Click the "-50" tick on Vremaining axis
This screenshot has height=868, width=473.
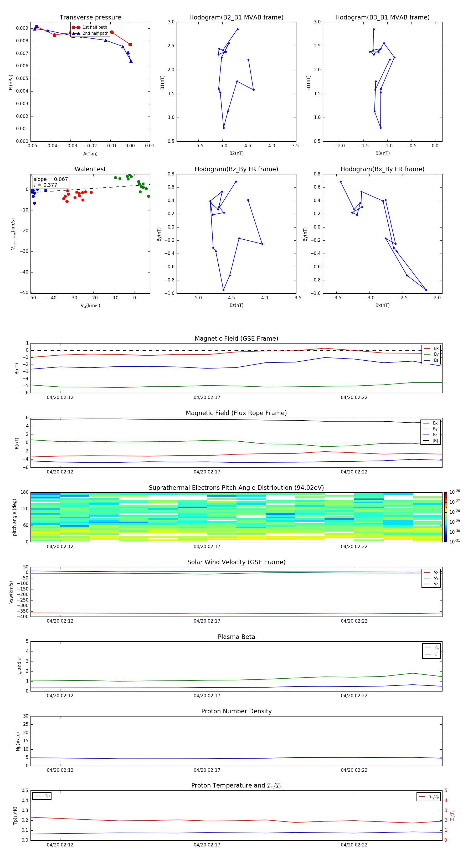pyautogui.click(x=24, y=293)
